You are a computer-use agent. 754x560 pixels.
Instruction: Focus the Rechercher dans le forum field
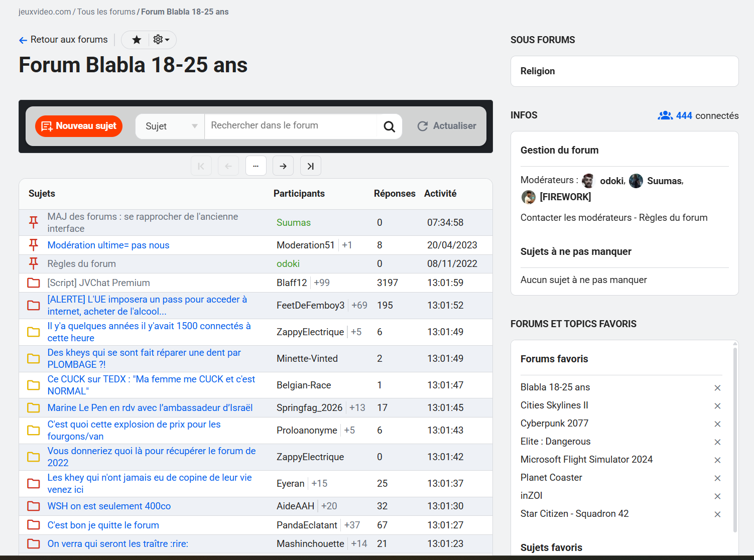290,126
